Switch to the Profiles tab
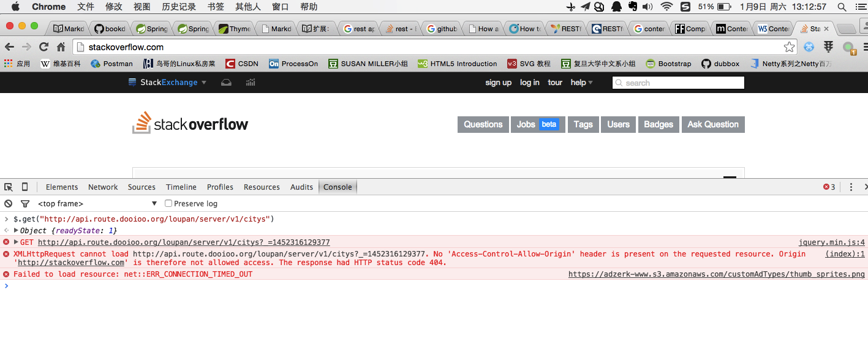868x352 pixels. pos(220,187)
